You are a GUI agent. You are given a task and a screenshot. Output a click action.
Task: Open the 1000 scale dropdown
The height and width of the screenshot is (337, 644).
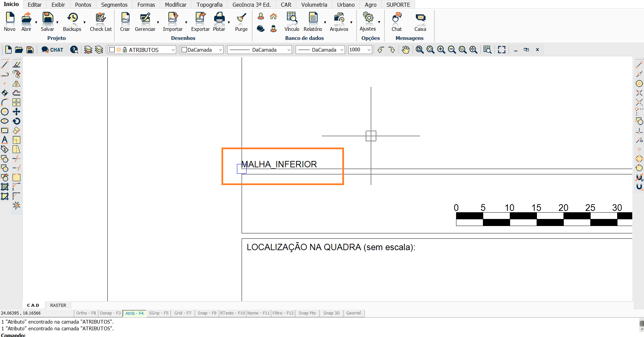tap(369, 50)
